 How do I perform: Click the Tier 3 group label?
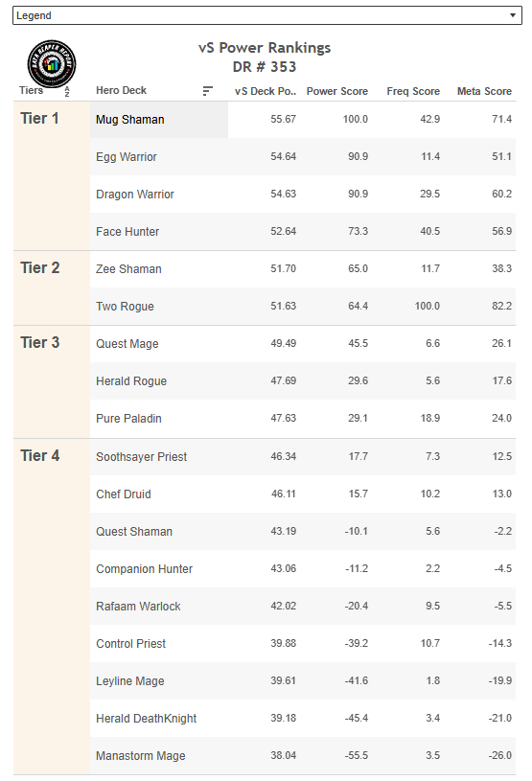(40, 343)
